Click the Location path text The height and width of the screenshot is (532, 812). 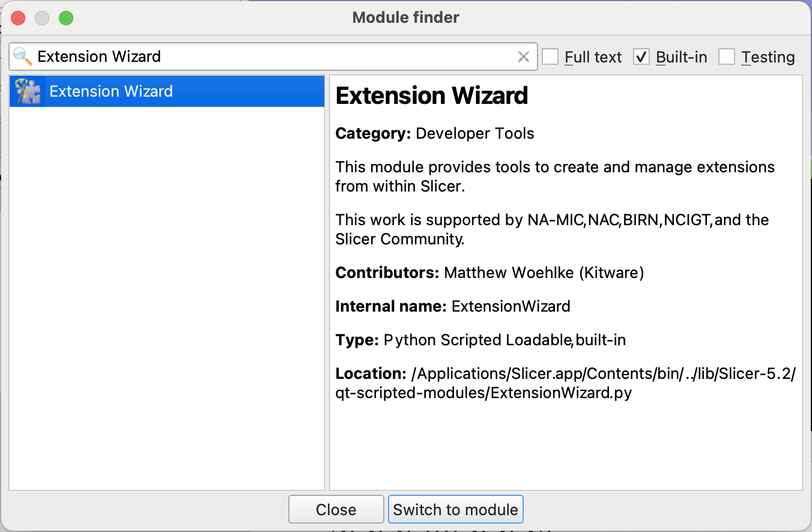[x=565, y=383]
